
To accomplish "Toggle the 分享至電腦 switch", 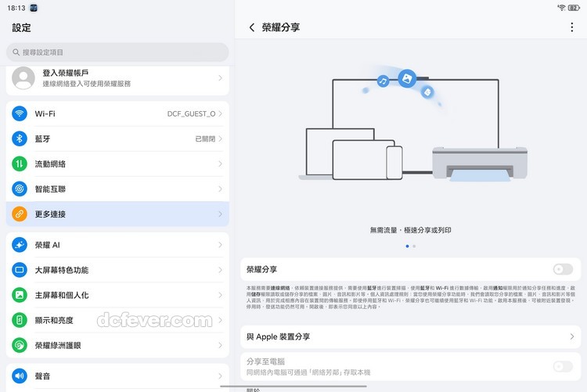I will pyautogui.click(x=563, y=366).
